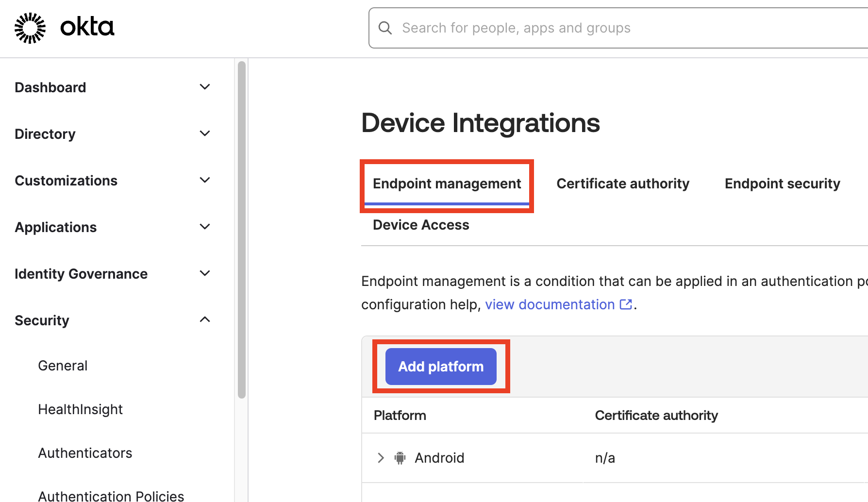
Task: Open the Customizations submenu
Action: [x=205, y=180]
